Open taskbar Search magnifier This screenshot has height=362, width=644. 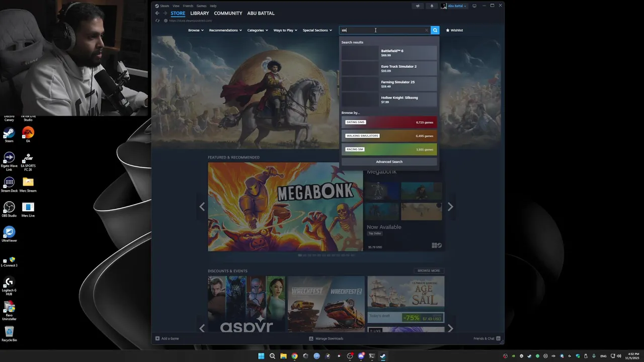coord(272,356)
